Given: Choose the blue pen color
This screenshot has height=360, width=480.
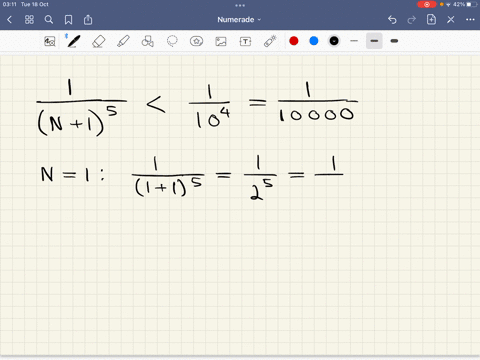Looking at the screenshot, I should point(314,41).
